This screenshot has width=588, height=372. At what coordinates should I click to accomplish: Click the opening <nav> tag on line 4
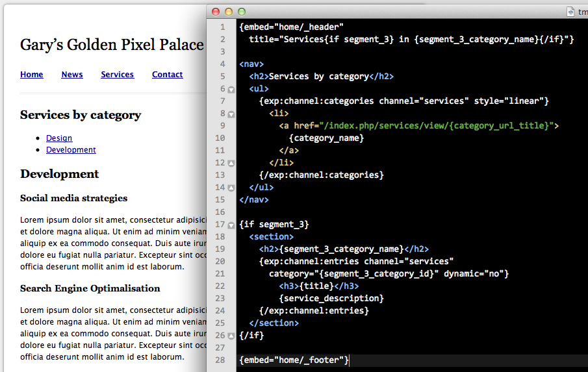pos(251,64)
